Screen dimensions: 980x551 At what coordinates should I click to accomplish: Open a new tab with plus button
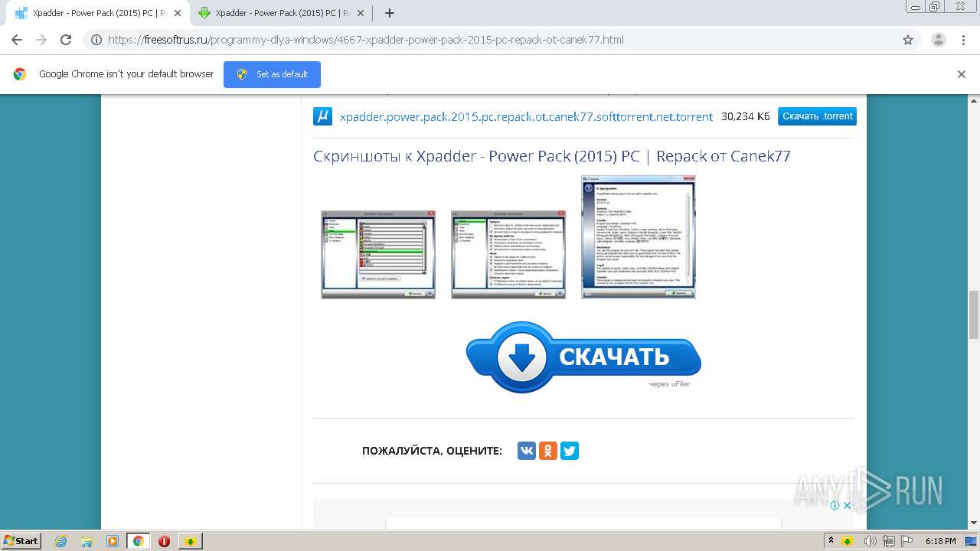(389, 13)
